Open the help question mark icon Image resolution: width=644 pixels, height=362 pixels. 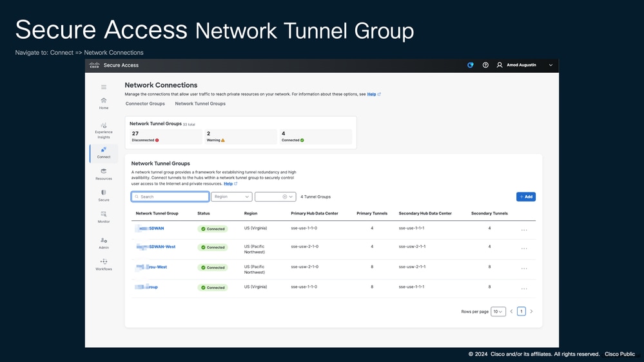tap(485, 65)
